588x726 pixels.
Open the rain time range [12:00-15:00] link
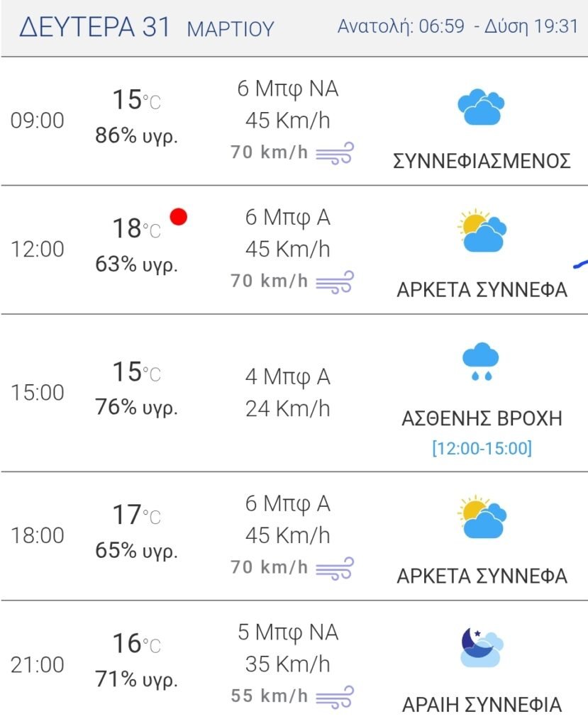(x=482, y=448)
